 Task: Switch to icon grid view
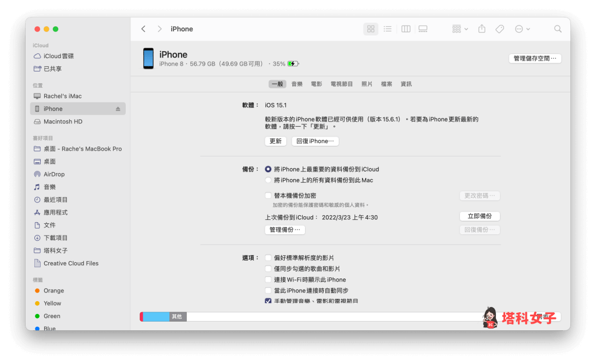click(371, 29)
